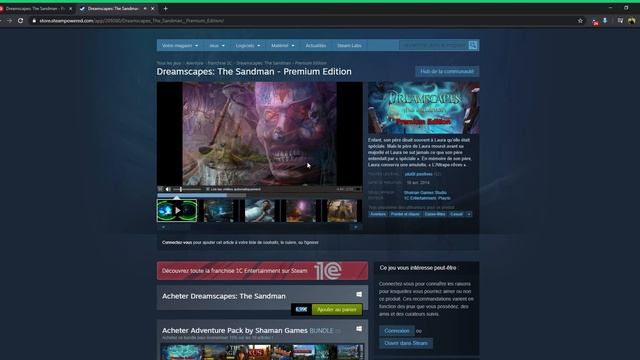This screenshot has height=360, width=640.
Task: Click the padlock site info icon
Action: 34,20
